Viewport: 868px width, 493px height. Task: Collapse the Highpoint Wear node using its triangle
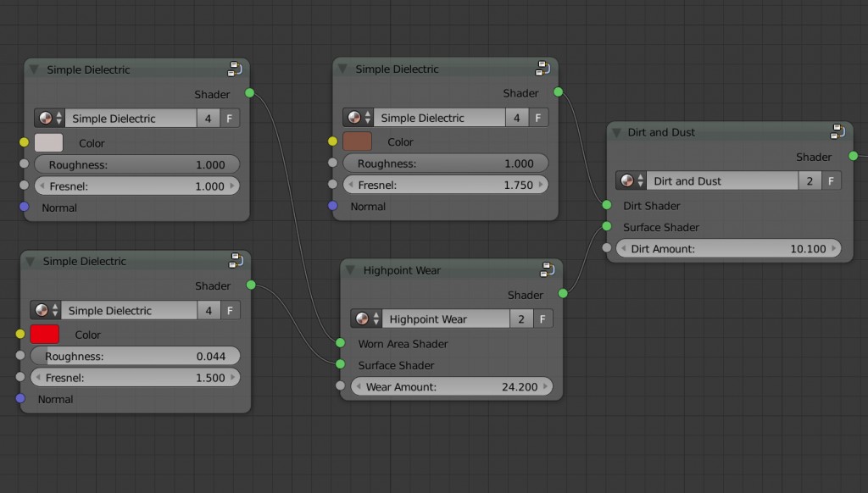point(350,271)
